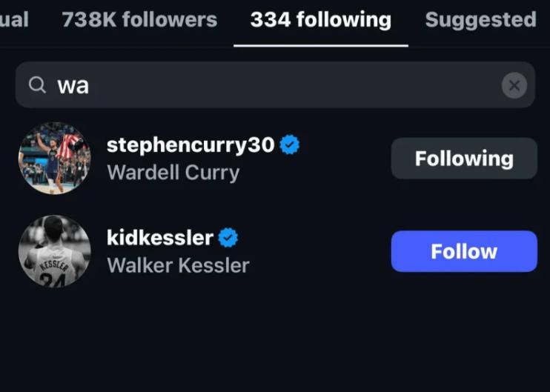Click the Walker Kessler display name
This screenshot has width=550, height=392.
(178, 265)
